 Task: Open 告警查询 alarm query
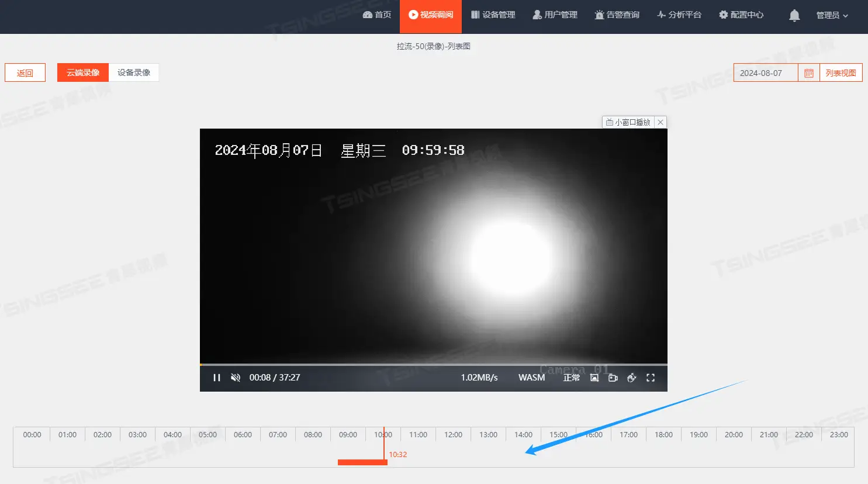click(x=617, y=15)
